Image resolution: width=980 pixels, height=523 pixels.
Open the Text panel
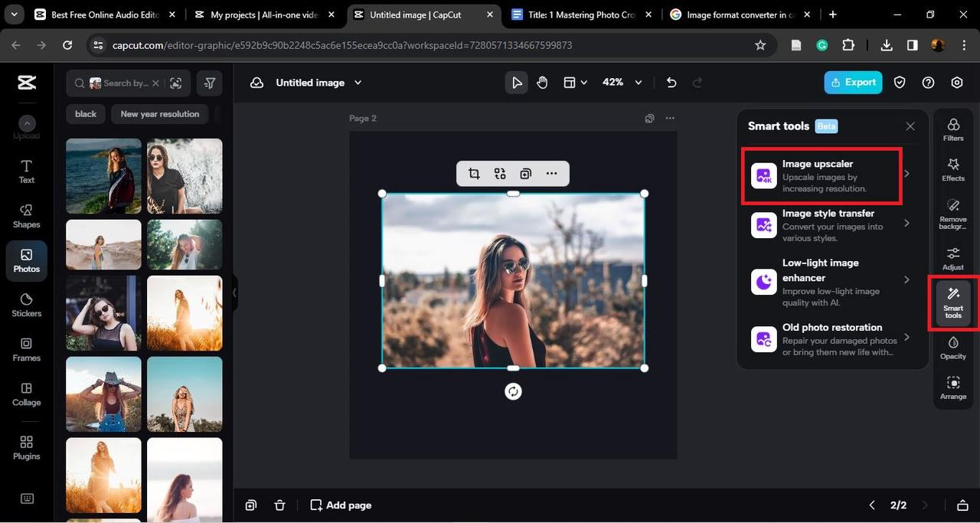(27, 172)
